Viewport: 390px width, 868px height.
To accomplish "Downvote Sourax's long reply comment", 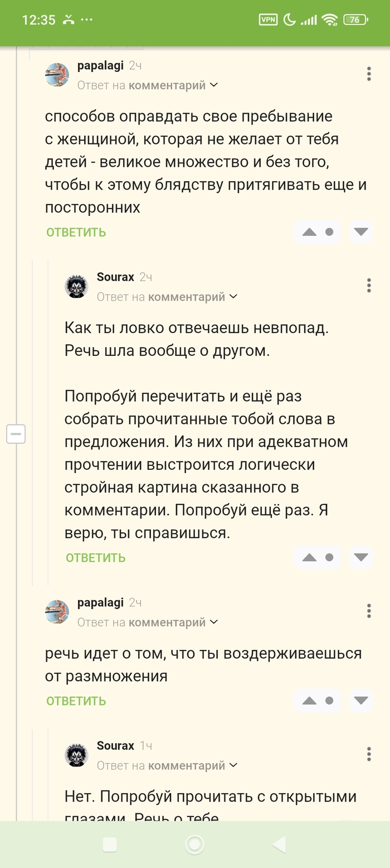I will (x=361, y=557).
